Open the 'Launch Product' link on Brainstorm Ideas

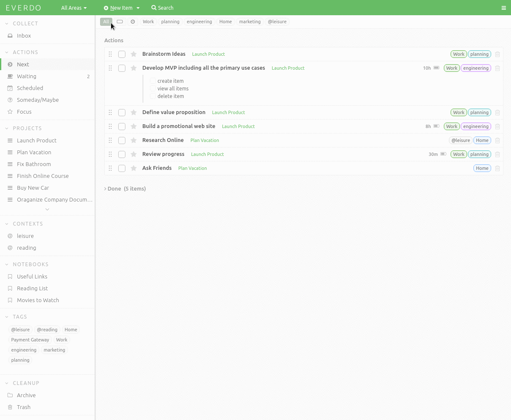[208, 54]
